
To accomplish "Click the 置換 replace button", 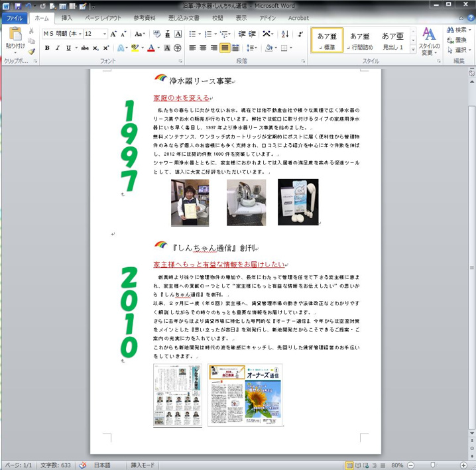I will 456,40.
